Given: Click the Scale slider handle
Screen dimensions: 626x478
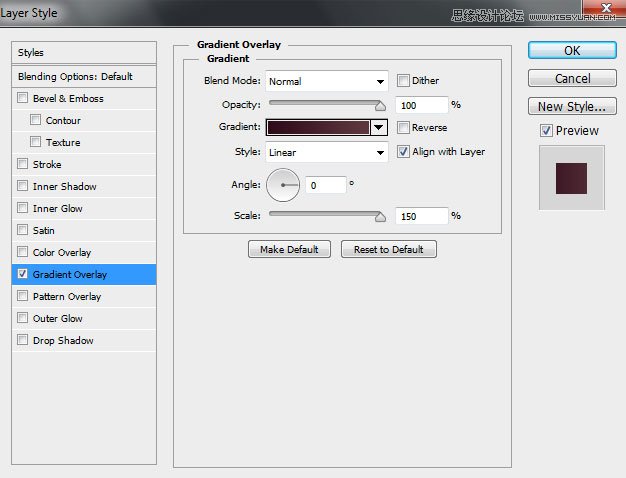Looking at the screenshot, I should (x=380, y=217).
